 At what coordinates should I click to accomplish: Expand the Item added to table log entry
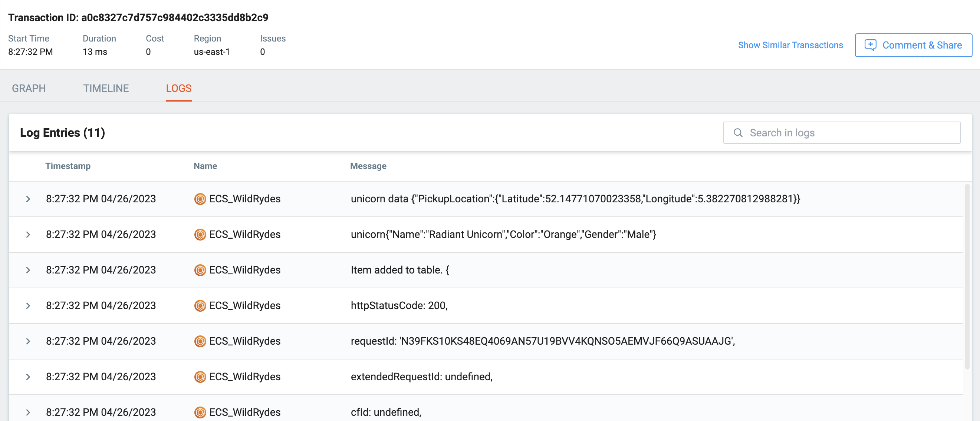click(x=28, y=270)
